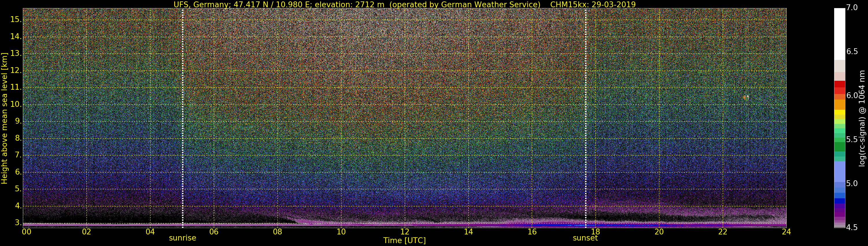Click height tick '4.' on y-axis
The height and width of the screenshot is (246, 868).
coord(18,206)
